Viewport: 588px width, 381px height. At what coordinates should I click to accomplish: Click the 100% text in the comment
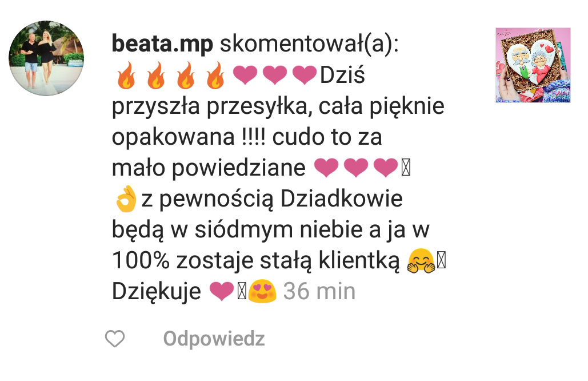(x=141, y=260)
